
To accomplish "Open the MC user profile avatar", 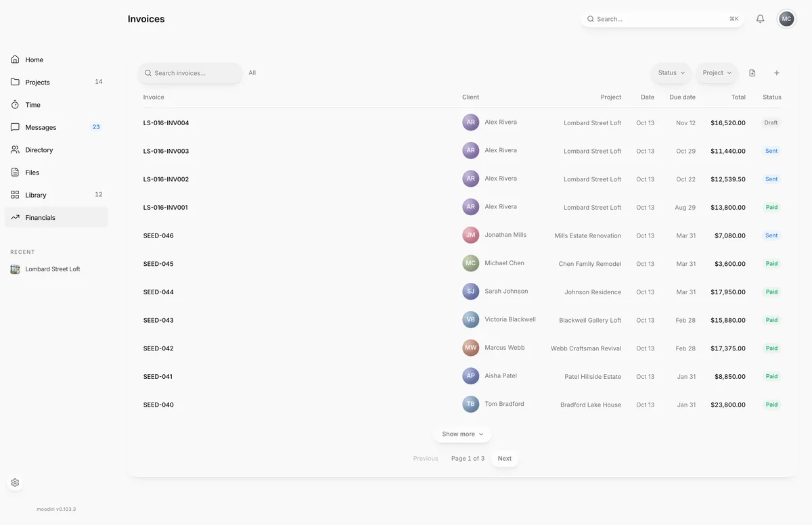I will click(786, 19).
